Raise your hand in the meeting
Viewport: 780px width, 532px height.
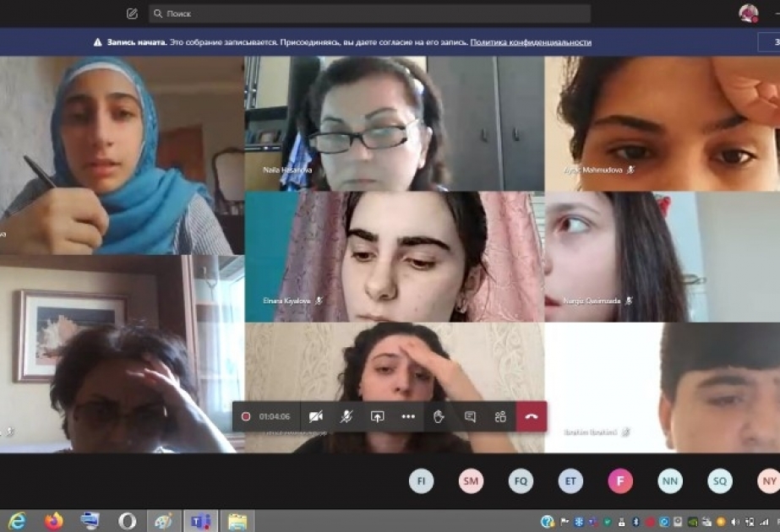point(439,416)
